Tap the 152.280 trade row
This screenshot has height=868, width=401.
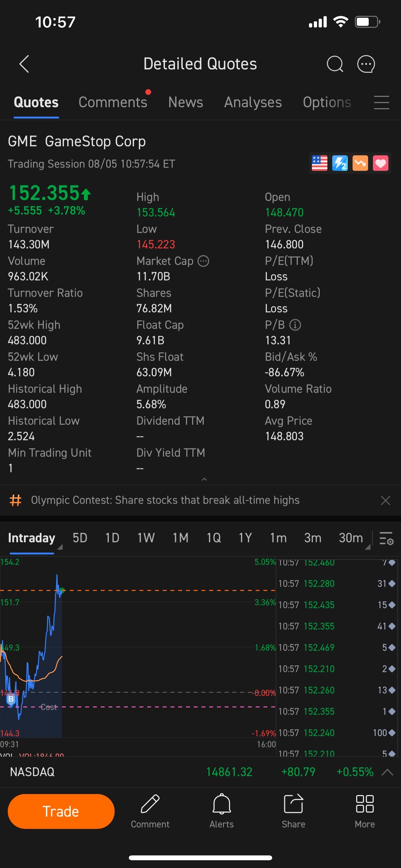pos(337,584)
